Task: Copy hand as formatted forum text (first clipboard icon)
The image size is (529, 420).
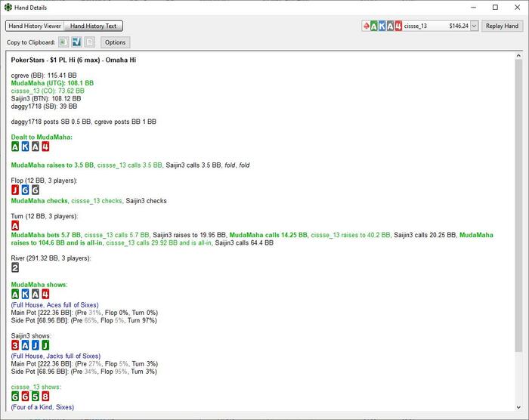Action: pyautogui.click(x=63, y=42)
